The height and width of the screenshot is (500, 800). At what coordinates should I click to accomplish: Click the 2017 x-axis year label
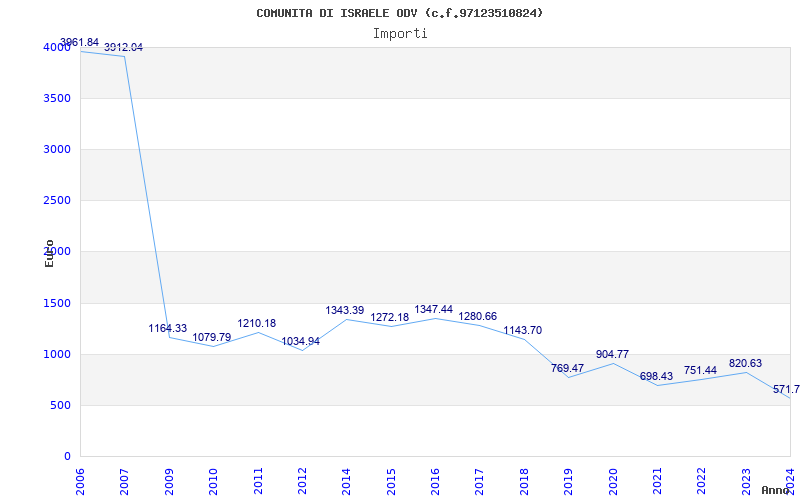(480, 481)
